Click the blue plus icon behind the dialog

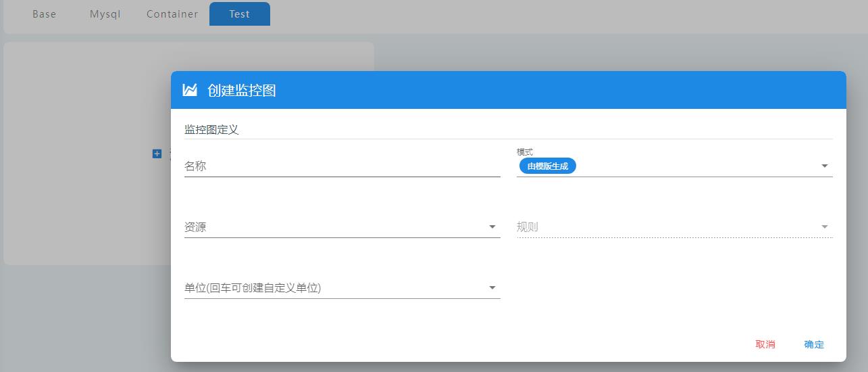click(x=157, y=154)
